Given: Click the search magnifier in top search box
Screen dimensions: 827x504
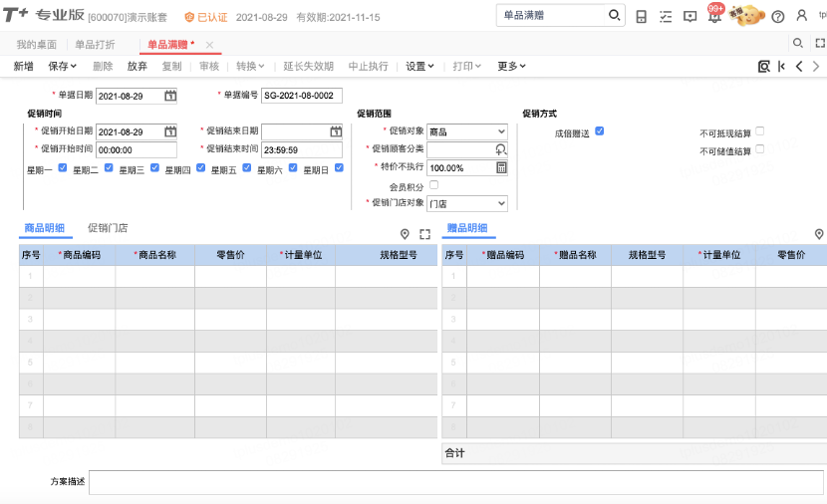Looking at the screenshot, I should point(614,15).
